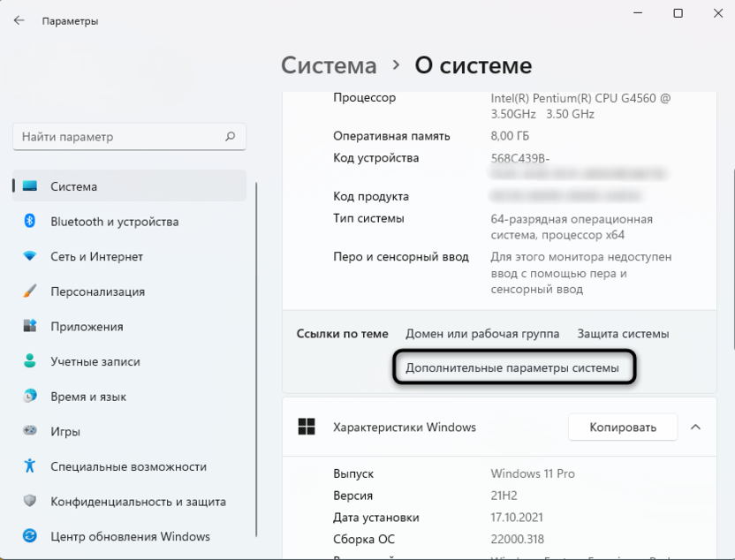Select Конфиденциальность и защита
735x560 pixels.
(129, 502)
